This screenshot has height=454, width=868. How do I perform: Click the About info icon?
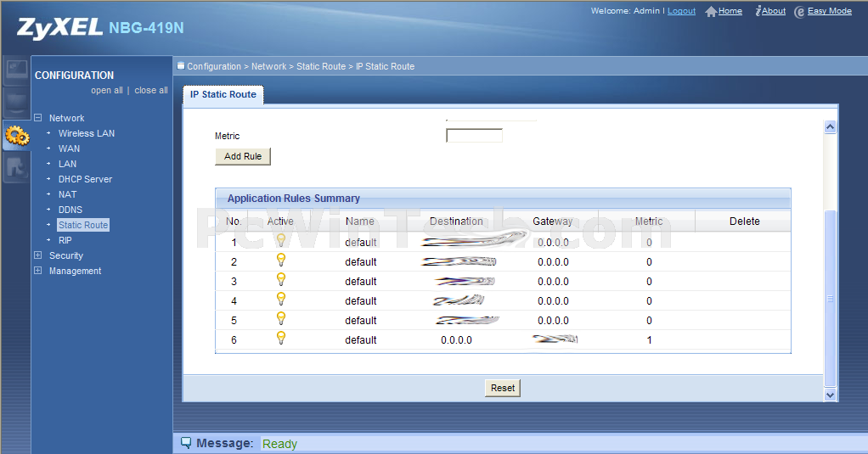(x=758, y=11)
